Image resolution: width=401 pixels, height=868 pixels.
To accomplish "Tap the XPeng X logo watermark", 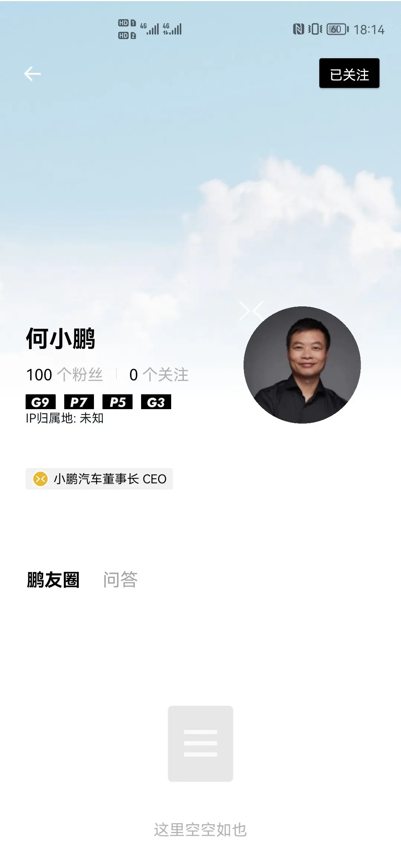I will (x=252, y=310).
